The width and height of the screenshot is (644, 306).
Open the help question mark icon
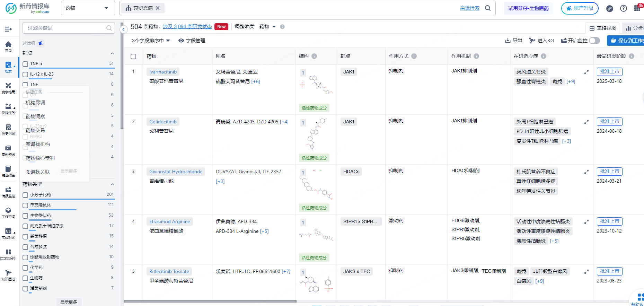tap(624, 8)
